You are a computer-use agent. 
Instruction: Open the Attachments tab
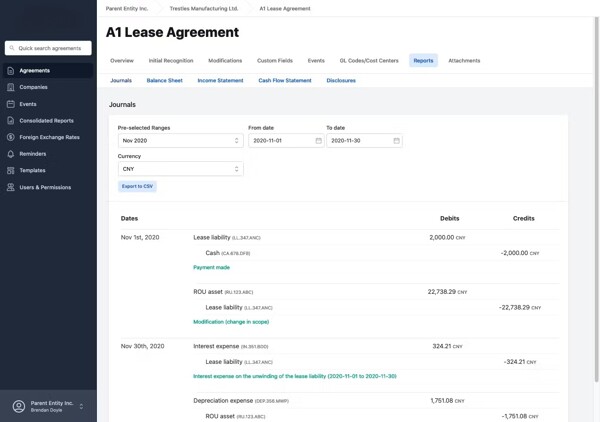click(464, 60)
